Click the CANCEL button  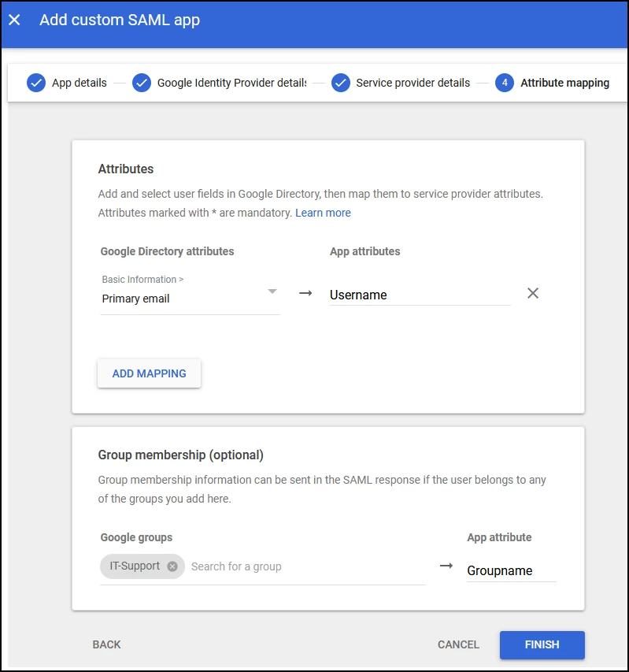pos(458,644)
